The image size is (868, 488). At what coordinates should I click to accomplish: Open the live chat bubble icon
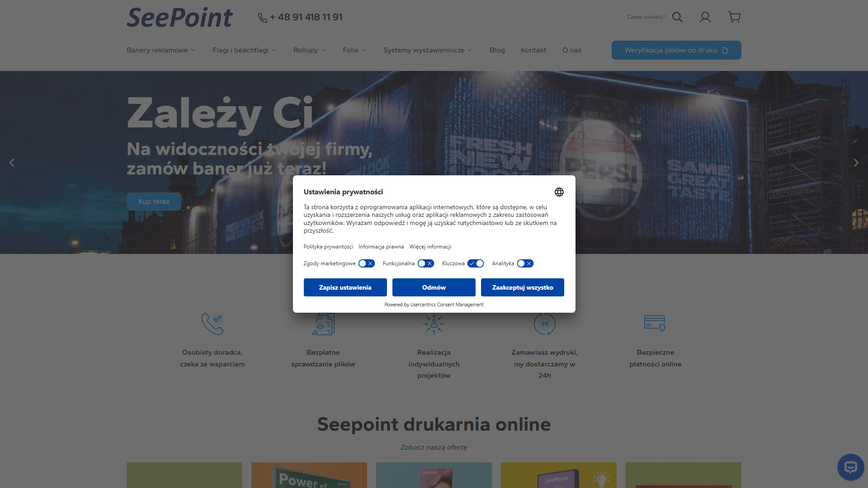tap(850, 467)
